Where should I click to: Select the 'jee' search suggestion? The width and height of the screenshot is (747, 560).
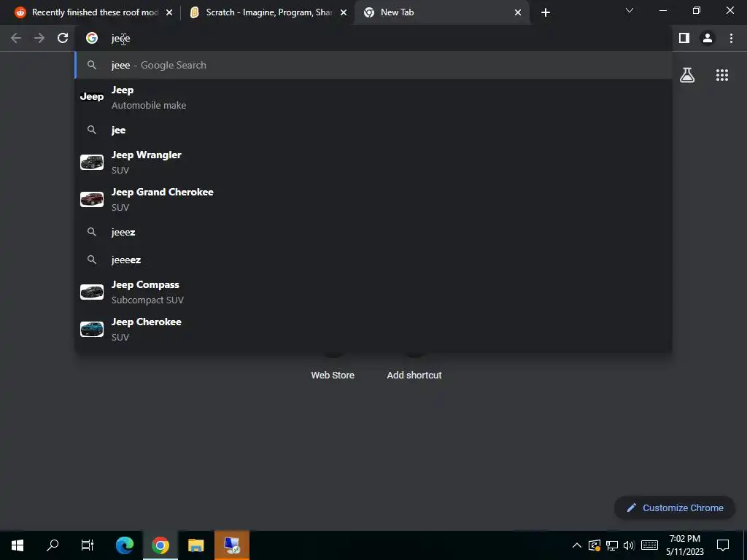pyautogui.click(x=373, y=130)
